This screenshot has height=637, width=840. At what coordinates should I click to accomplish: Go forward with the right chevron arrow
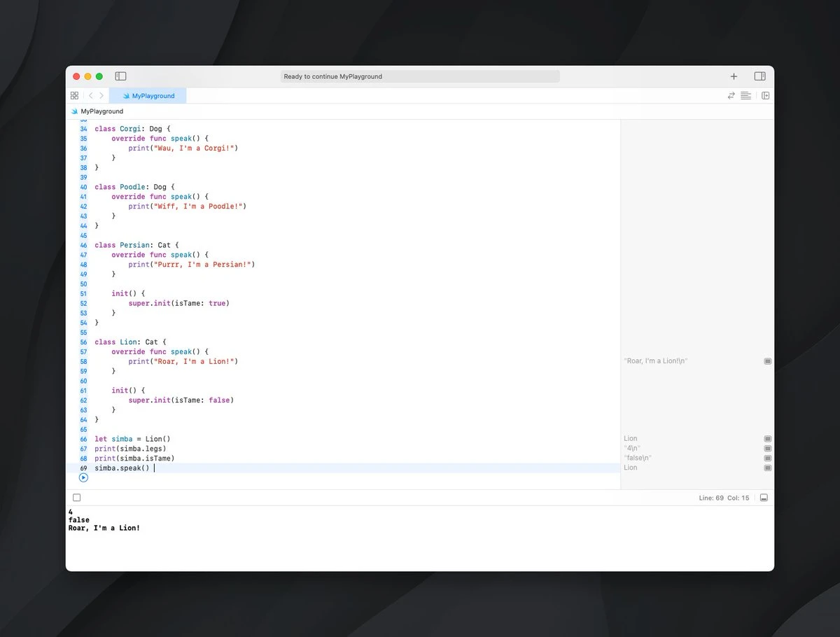tap(101, 96)
